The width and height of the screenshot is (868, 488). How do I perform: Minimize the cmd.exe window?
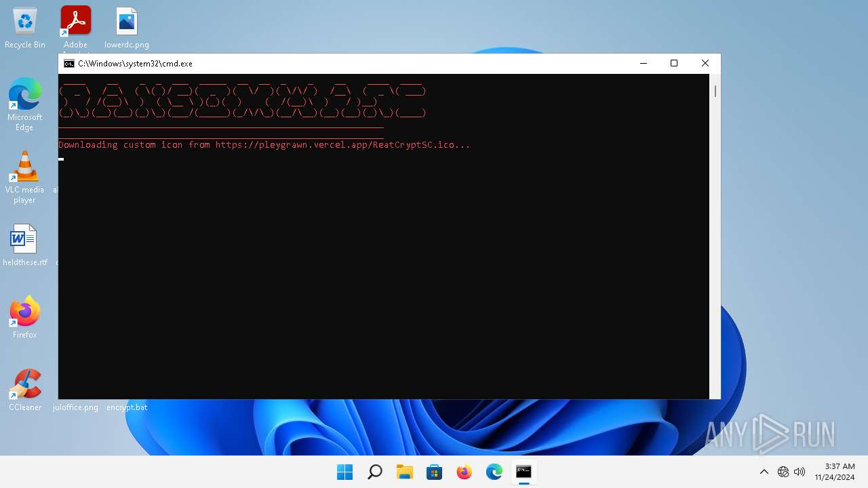[643, 63]
